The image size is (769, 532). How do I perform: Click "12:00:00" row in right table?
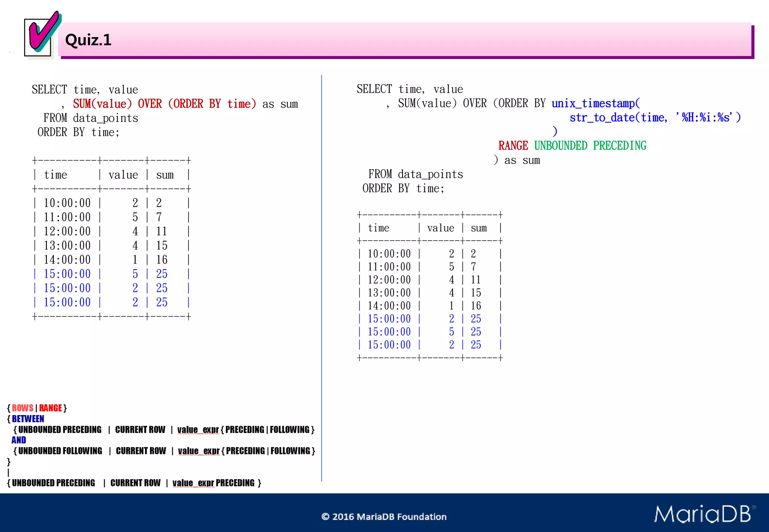click(430, 280)
